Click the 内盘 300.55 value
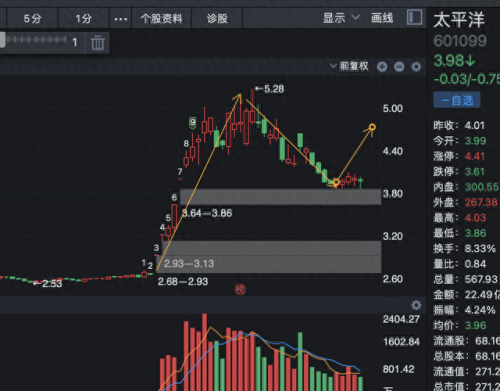This screenshot has width=500, height=391. pos(482,187)
